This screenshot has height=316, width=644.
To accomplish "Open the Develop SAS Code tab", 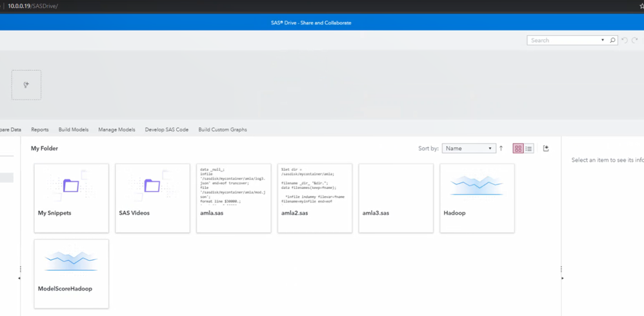I will [166, 130].
